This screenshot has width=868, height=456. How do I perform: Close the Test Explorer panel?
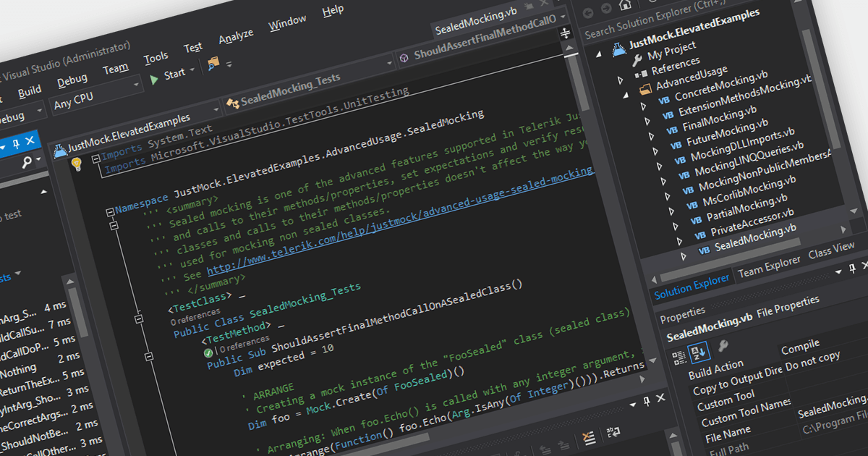(x=30, y=140)
